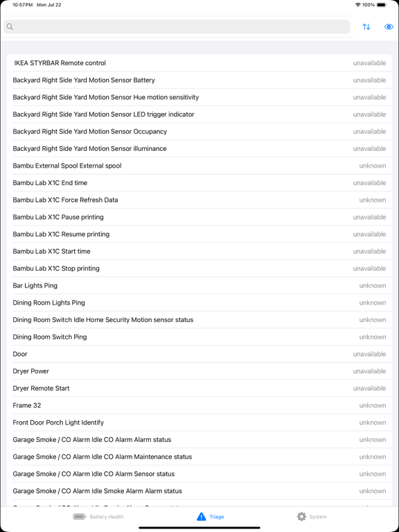This screenshot has width=399, height=532.
Task: Open Bambu Lab X1C End time
Action: point(199,183)
